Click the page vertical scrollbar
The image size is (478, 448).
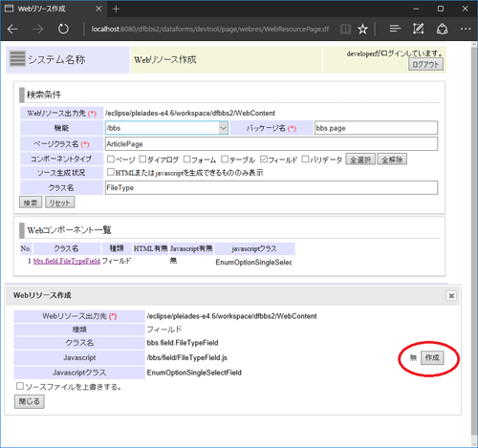[474, 242]
